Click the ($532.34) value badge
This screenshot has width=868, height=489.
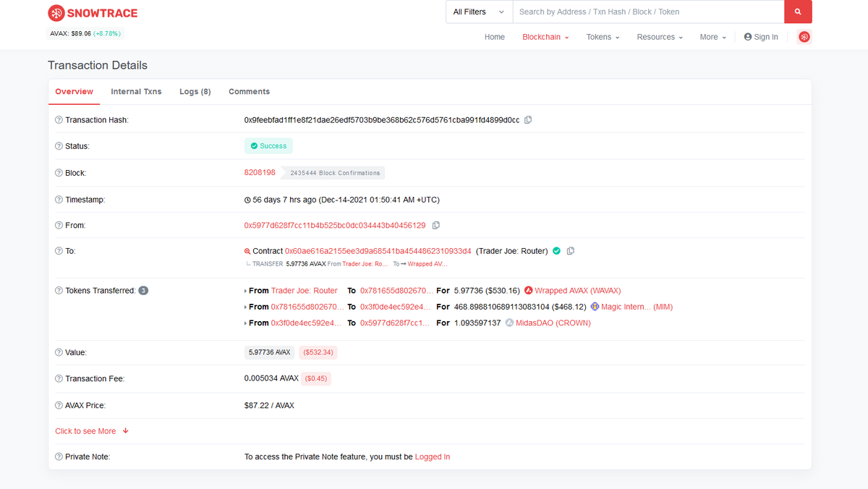(x=318, y=353)
